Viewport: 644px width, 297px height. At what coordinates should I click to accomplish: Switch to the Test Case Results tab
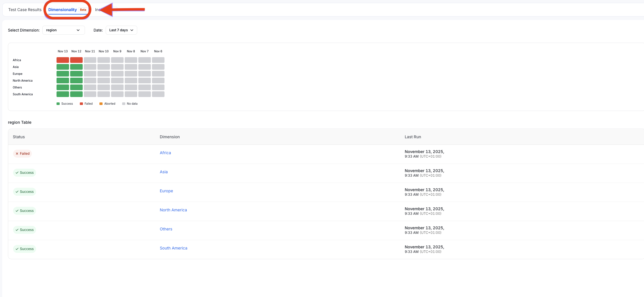25,10
